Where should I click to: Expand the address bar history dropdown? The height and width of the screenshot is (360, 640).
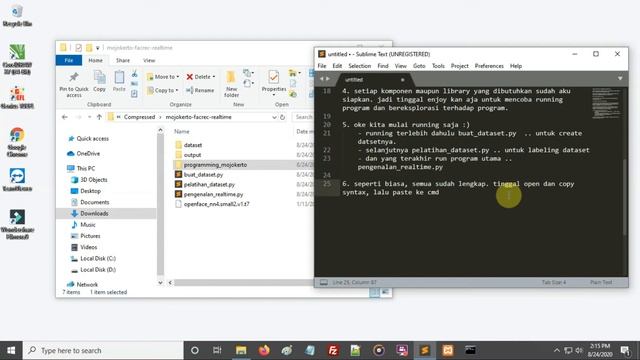tap(274, 117)
